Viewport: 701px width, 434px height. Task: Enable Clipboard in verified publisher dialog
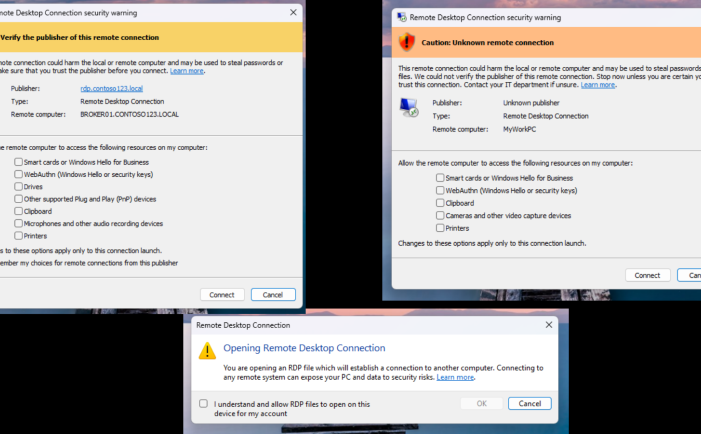point(18,211)
